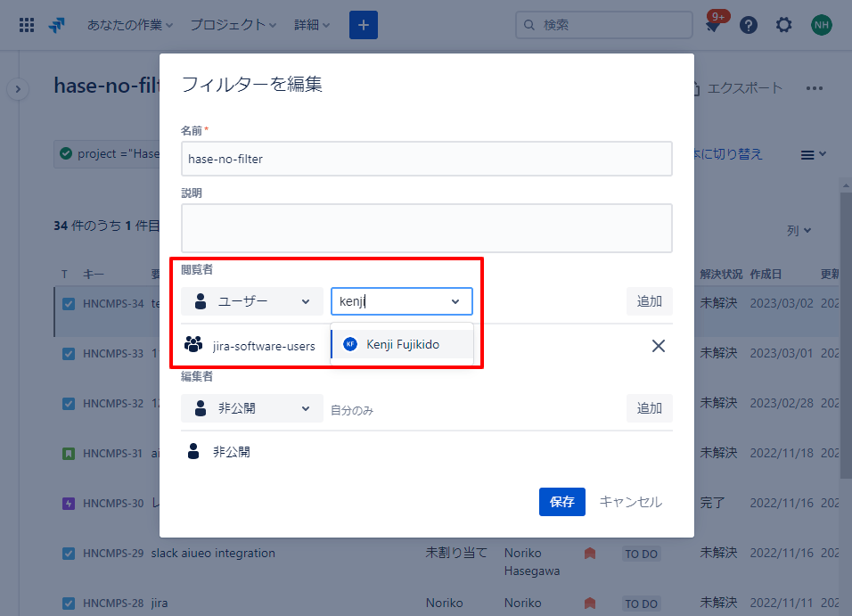Screen dimensions: 852x616
Task: Open issue titled slack aiueo integration
Action: [213, 554]
